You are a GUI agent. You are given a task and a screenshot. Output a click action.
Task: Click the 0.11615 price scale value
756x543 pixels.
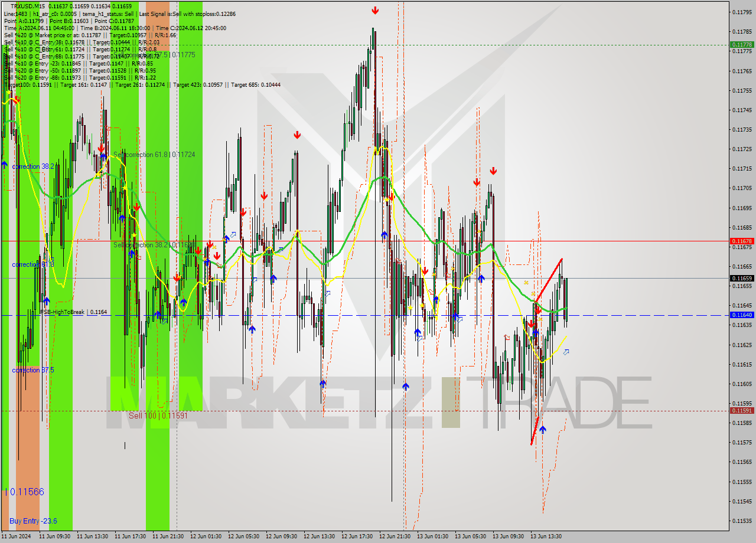[742, 364]
